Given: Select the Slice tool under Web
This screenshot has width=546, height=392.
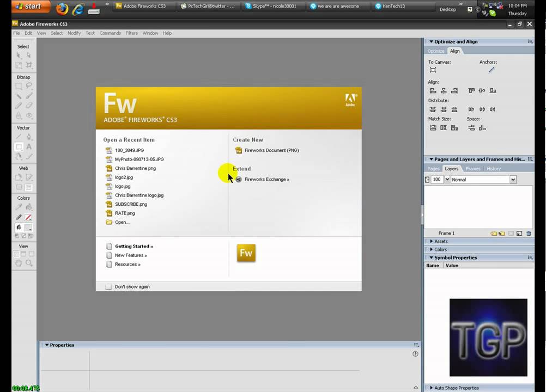Looking at the screenshot, I should click(29, 177).
